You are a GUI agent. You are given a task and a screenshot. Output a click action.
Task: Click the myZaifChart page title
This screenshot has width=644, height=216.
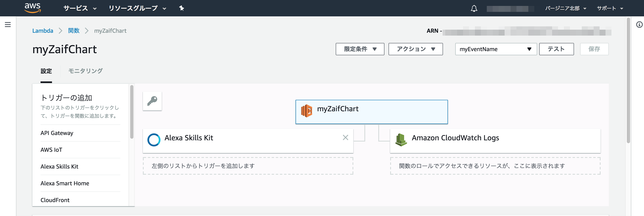point(64,49)
